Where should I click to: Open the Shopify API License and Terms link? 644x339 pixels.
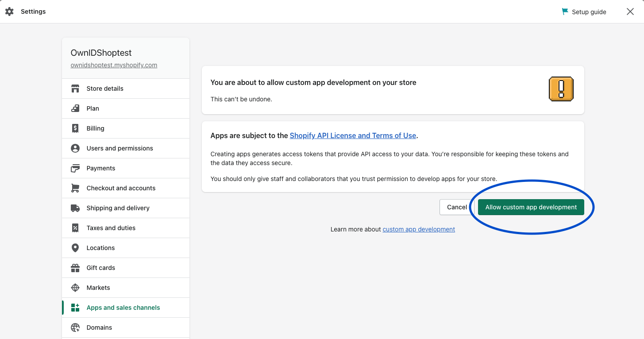pyautogui.click(x=353, y=135)
